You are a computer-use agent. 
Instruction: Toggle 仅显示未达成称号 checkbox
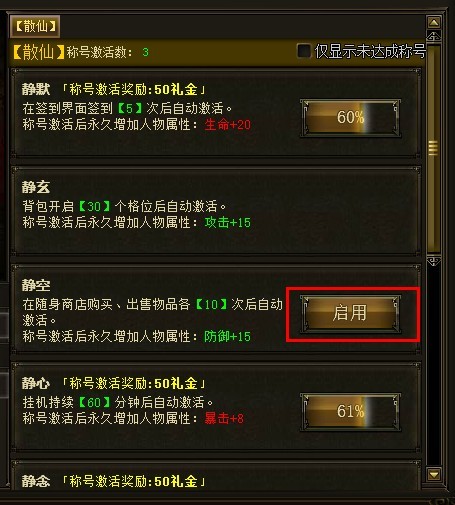[304, 51]
